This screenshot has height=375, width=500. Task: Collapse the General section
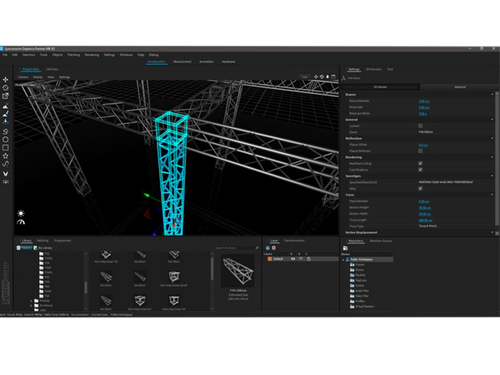(492, 119)
